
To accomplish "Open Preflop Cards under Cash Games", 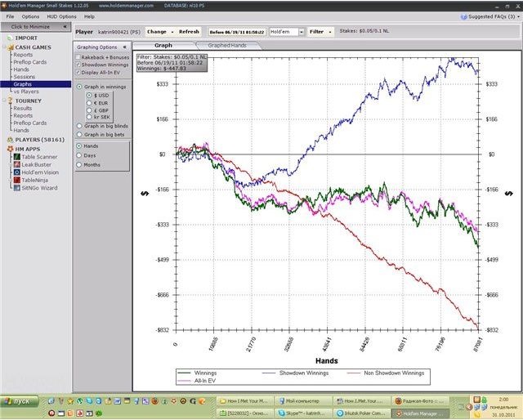I will pos(30,62).
